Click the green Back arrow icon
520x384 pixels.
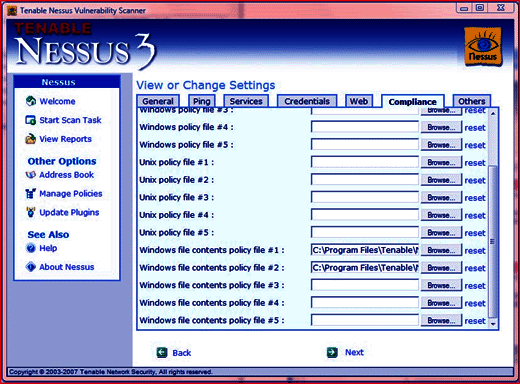(x=162, y=352)
